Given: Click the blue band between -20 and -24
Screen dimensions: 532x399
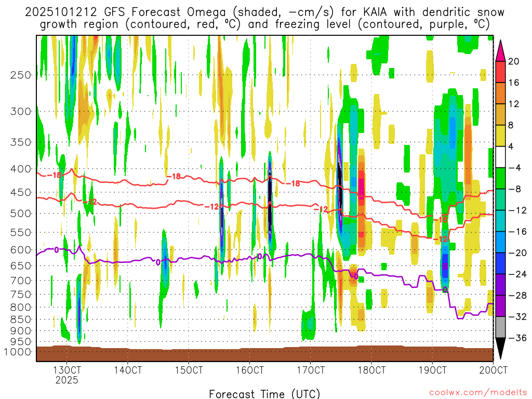Looking at the screenshot, I should (x=500, y=263).
